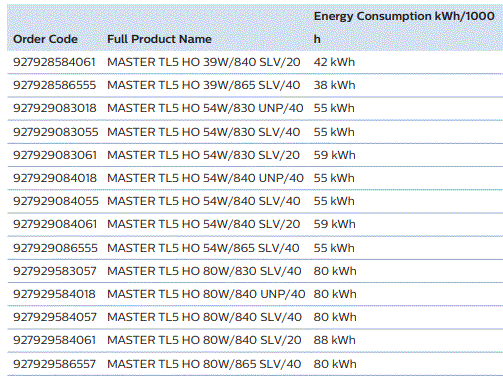This screenshot has width=503, height=383.
Task: Select order code 927929586557
Action: (x=54, y=364)
